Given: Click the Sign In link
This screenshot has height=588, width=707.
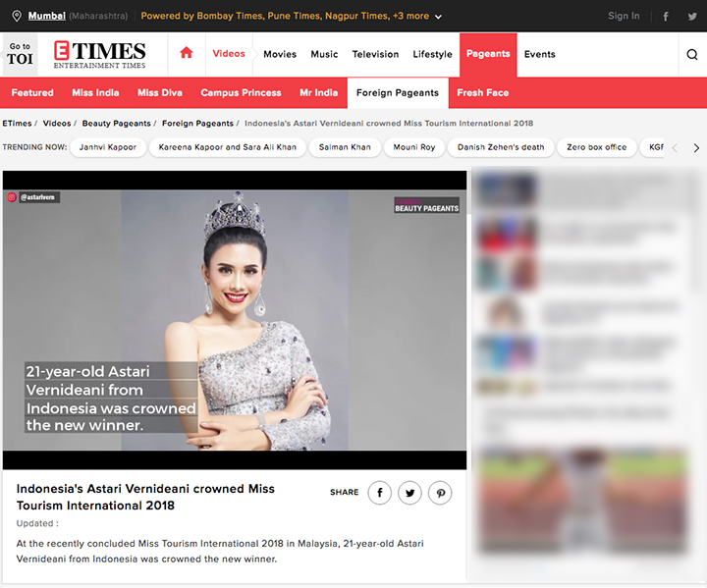Looking at the screenshot, I should tap(624, 17).
